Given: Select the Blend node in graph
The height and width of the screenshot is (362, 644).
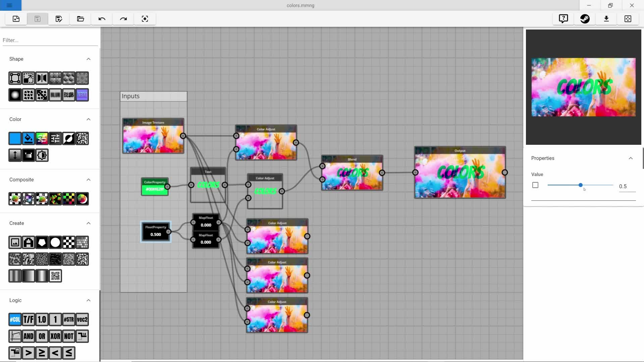Looking at the screenshot, I should [x=352, y=173].
